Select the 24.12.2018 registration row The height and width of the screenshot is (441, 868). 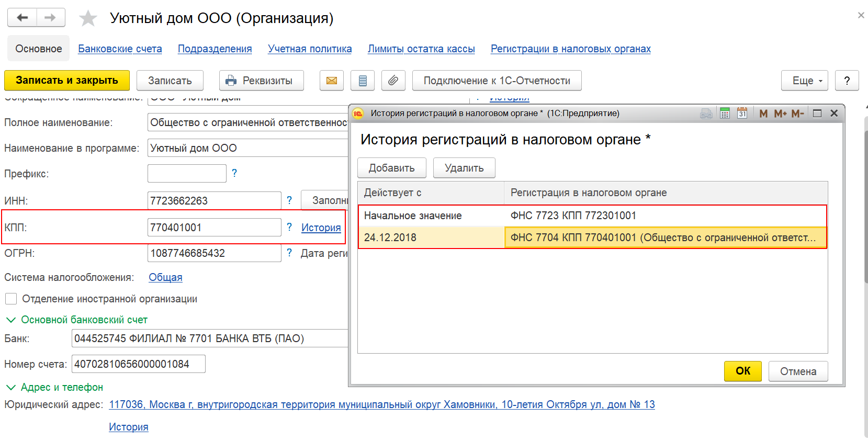pyautogui.click(x=592, y=238)
